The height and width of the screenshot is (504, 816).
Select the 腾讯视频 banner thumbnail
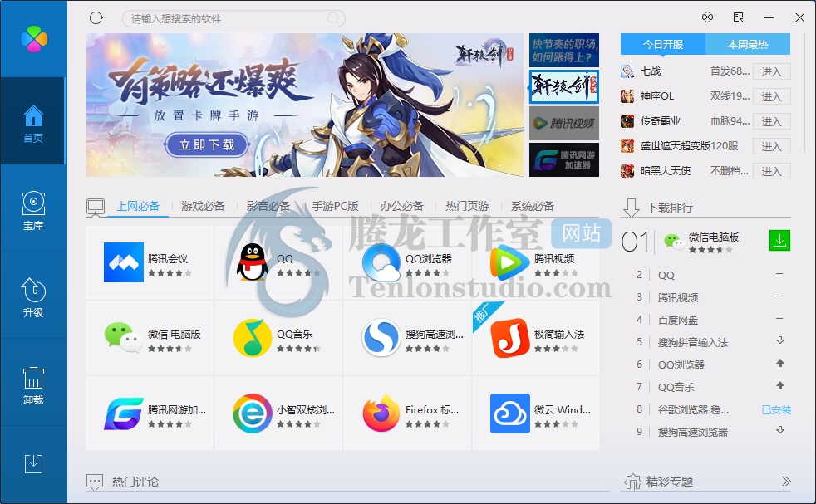point(564,123)
